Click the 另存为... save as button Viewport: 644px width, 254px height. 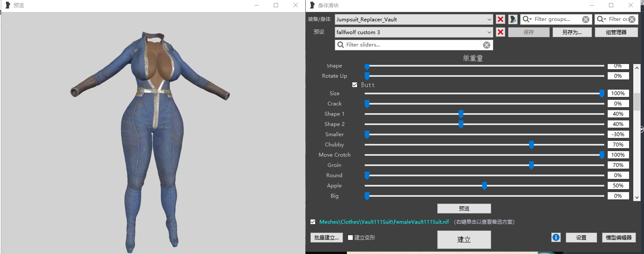(x=572, y=32)
